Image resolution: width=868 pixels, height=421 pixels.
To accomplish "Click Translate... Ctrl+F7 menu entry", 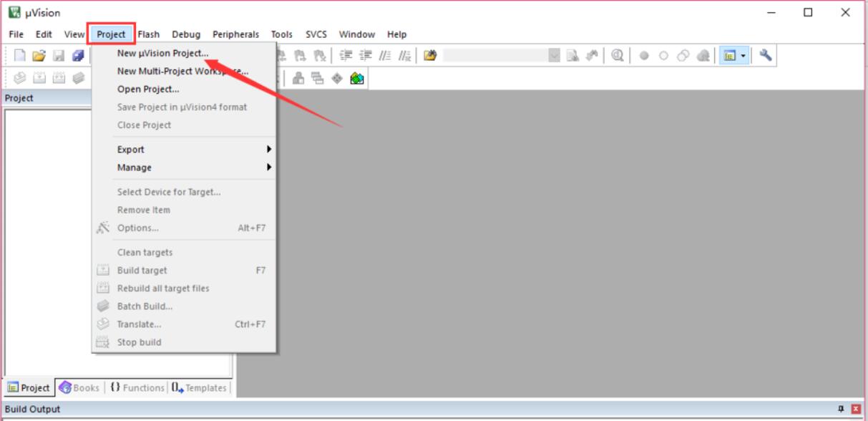I will point(184,324).
